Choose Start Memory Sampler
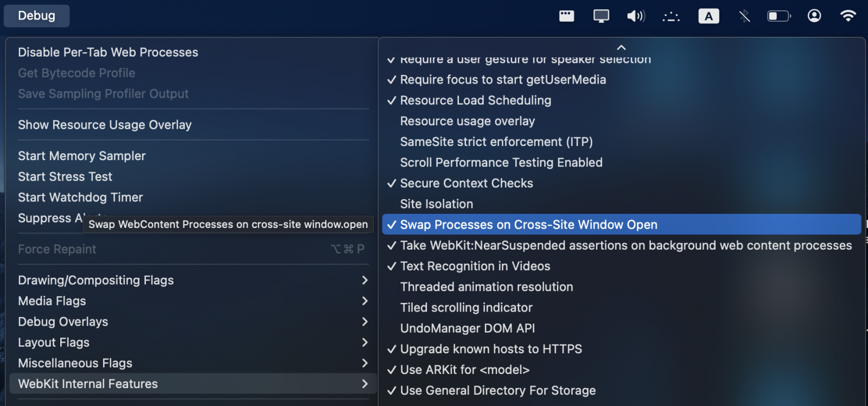Screen dimensions: 868x406 pyautogui.click(x=82, y=156)
